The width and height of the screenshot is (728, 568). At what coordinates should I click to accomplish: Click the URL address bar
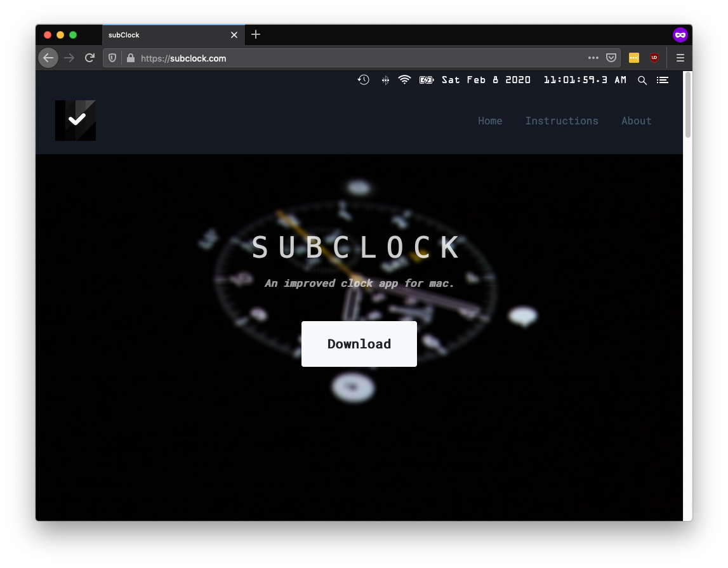362,58
